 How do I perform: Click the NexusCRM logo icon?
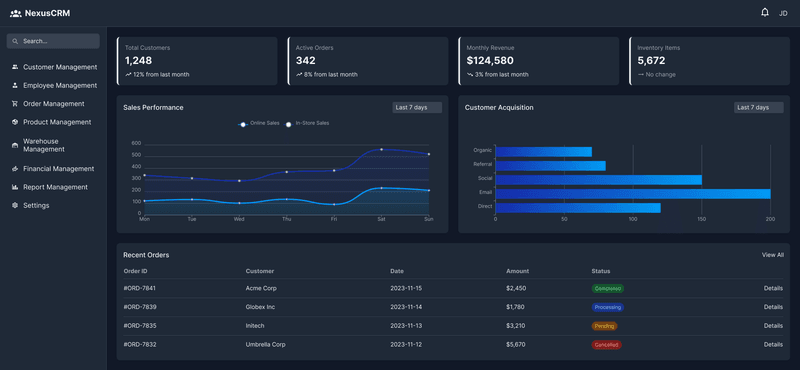[x=15, y=13]
